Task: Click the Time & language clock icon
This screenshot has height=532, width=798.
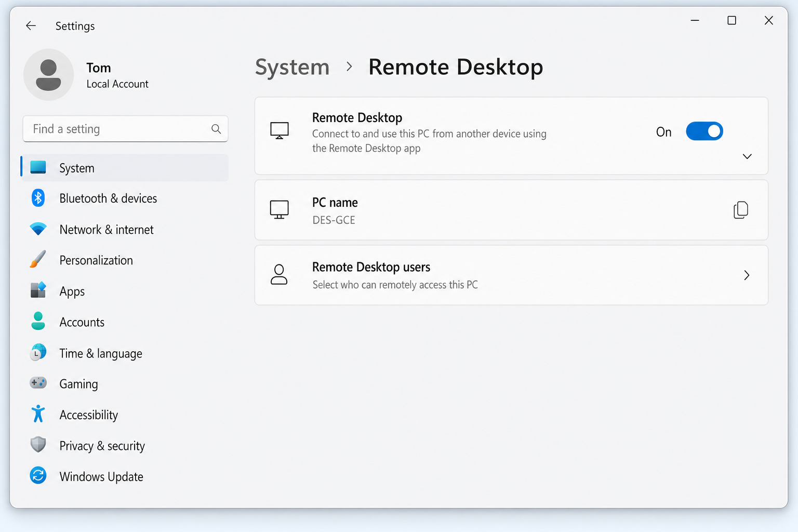Action: [38, 352]
